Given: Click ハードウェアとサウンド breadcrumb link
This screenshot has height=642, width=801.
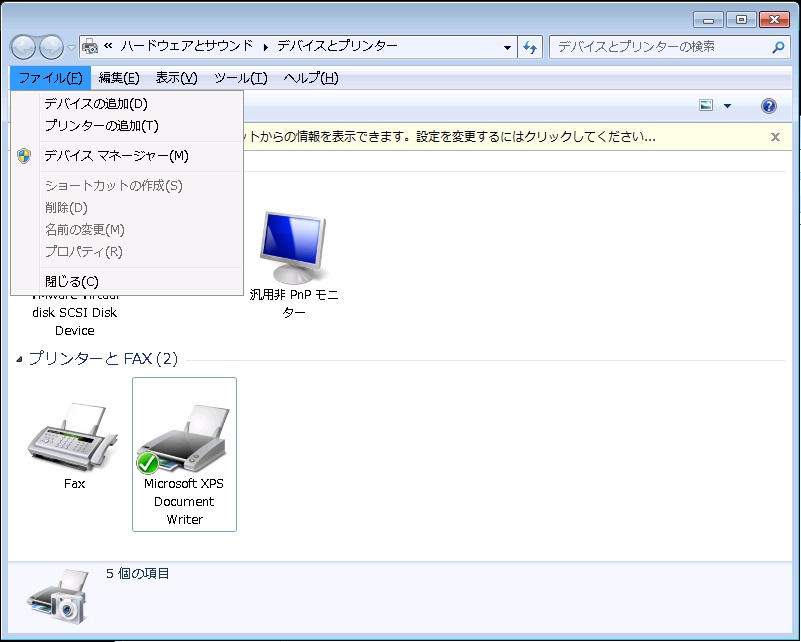Looking at the screenshot, I should [x=187, y=46].
